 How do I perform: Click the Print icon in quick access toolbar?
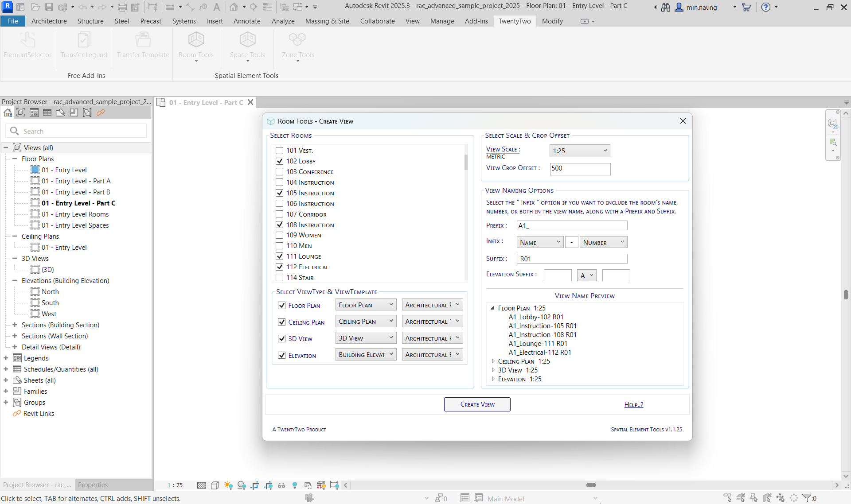click(122, 7)
